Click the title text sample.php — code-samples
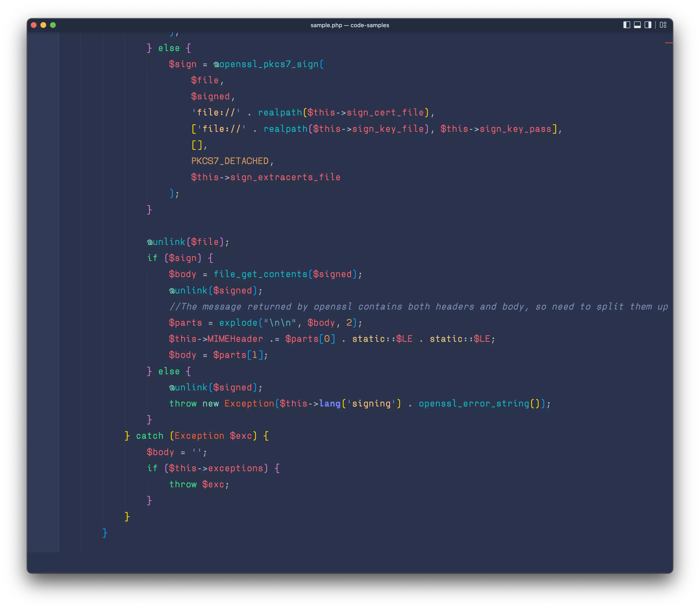700x609 pixels. pos(350,25)
